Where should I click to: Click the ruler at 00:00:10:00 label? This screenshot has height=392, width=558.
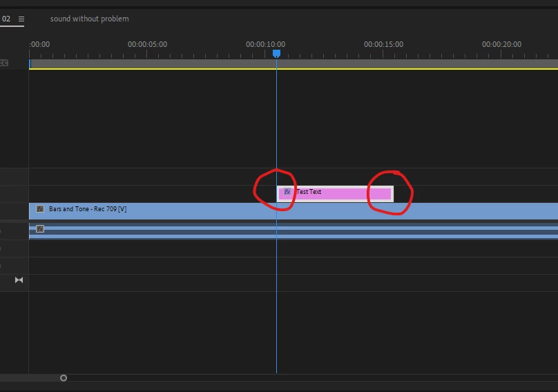tap(265, 44)
